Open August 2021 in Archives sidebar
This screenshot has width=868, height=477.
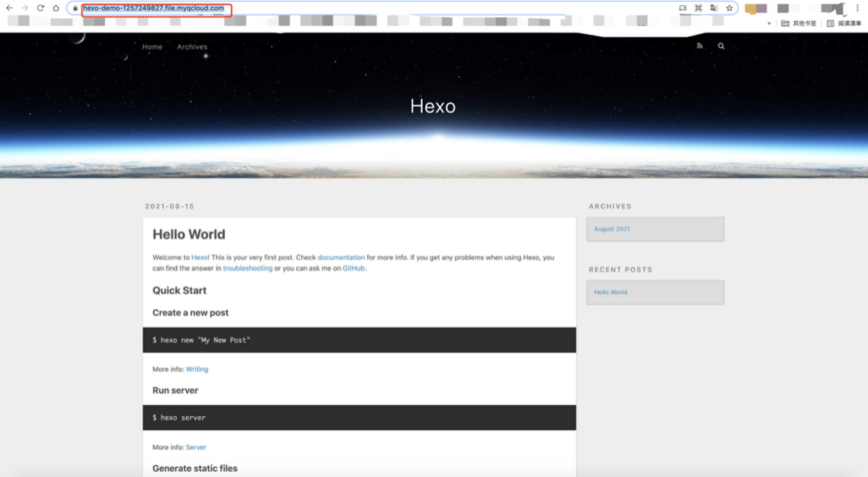click(x=612, y=229)
